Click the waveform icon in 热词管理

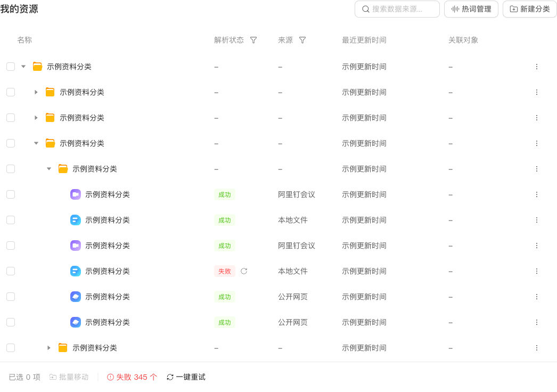(x=455, y=9)
